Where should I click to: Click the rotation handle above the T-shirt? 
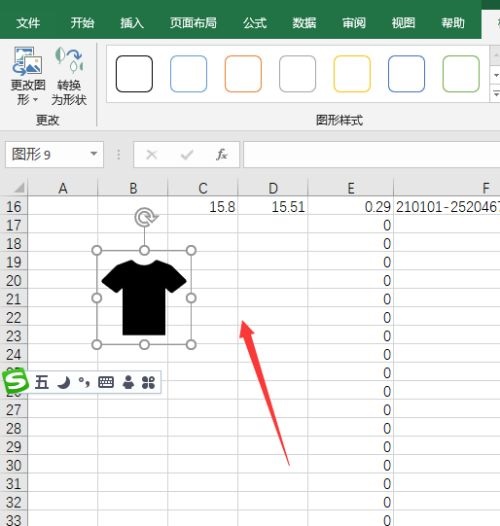click(x=145, y=217)
